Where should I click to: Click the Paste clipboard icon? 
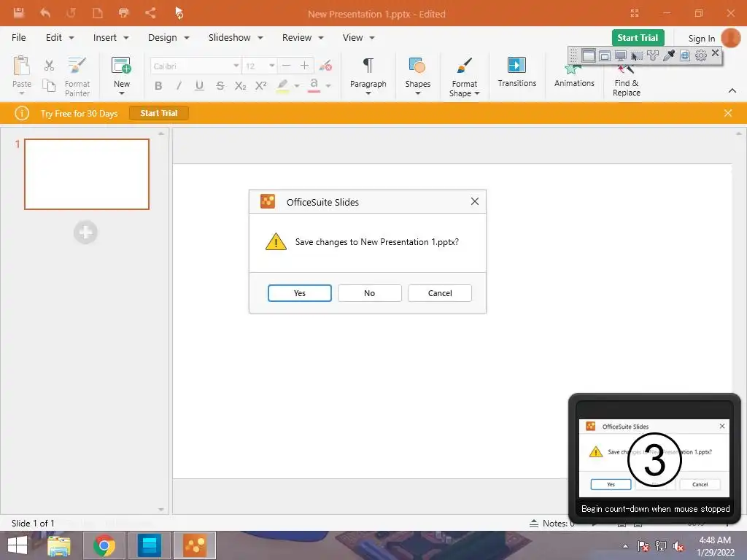(21, 66)
